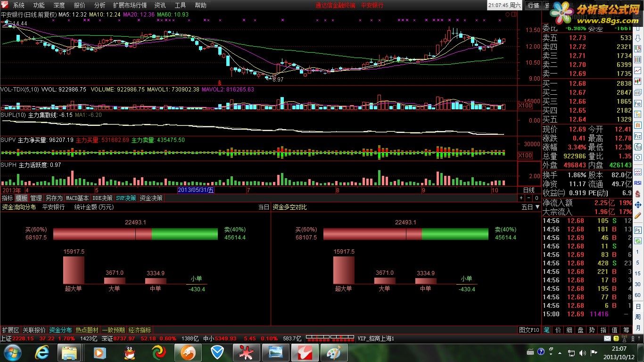This screenshot has height=362, width=644.
Task: Click the antenna signal icon in status bar
Action: click(625, 338)
